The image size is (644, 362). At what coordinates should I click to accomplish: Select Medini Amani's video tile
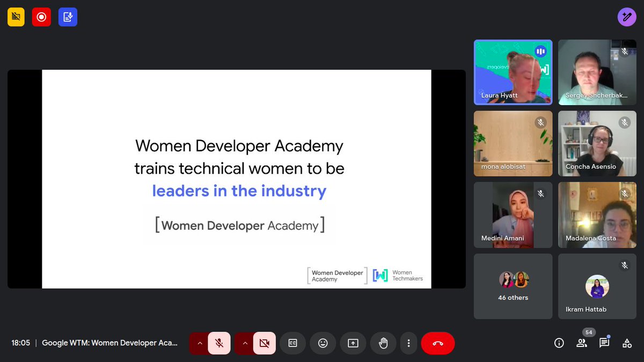pos(513,215)
